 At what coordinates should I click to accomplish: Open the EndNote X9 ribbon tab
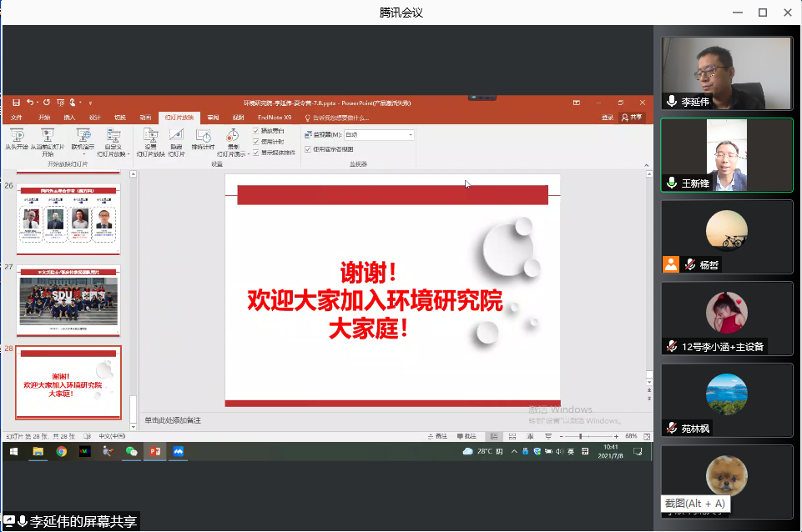tap(275, 118)
